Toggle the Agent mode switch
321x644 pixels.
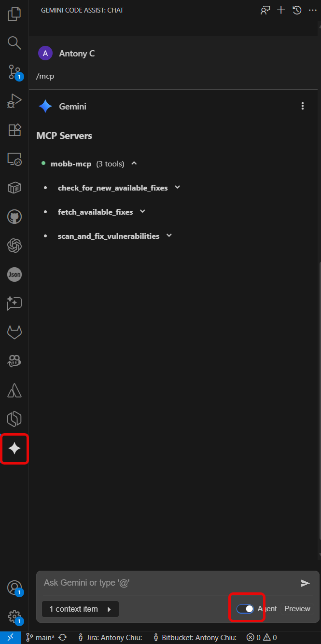(x=245, y=609)
